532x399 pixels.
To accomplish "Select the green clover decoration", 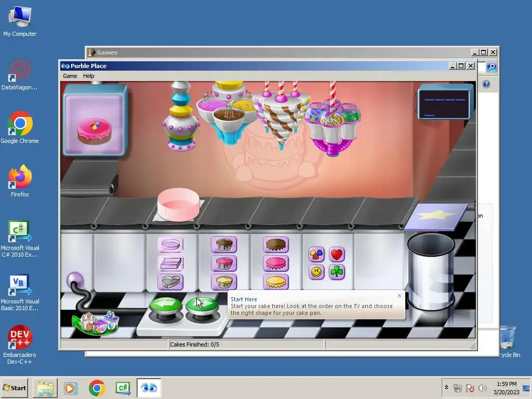I will click(337, 272).
